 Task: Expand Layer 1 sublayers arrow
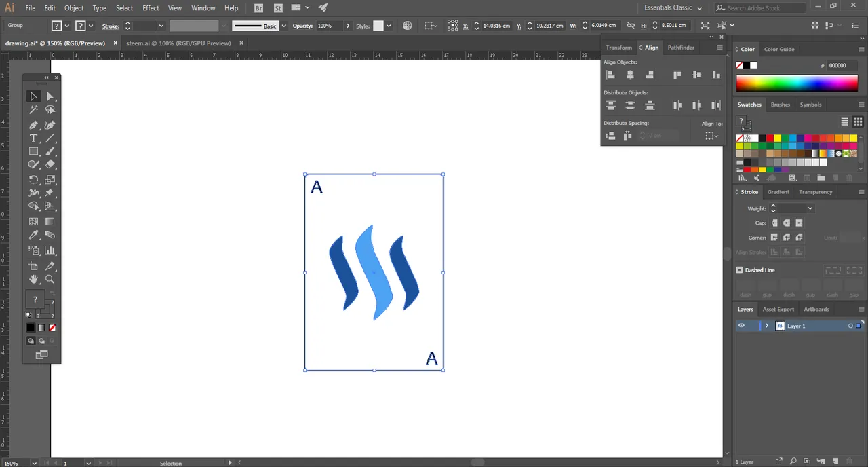click(767, 326)
